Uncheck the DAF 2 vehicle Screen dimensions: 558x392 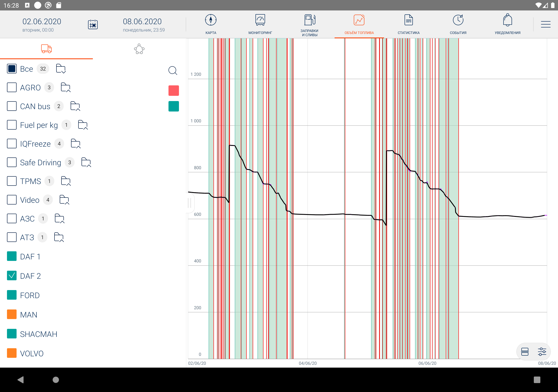pos(12,276)
